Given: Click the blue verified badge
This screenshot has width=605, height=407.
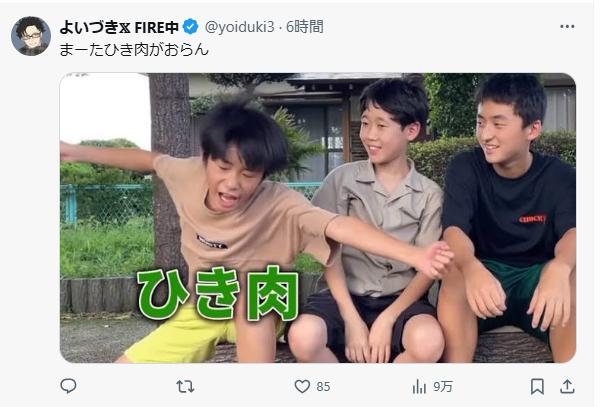Looking at the screenshot, I should tap(190, 27).
